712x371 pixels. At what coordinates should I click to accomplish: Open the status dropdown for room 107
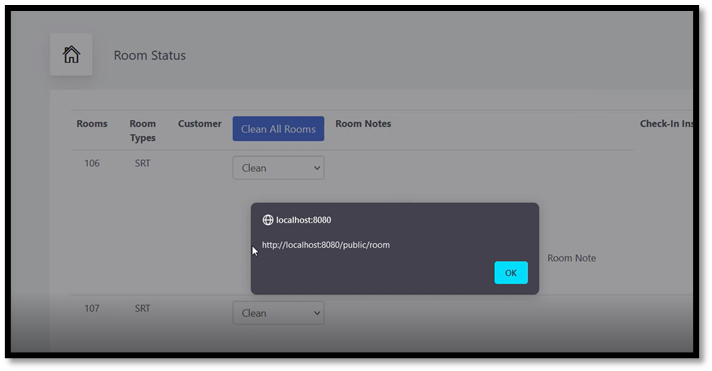(x=278, y=313)
